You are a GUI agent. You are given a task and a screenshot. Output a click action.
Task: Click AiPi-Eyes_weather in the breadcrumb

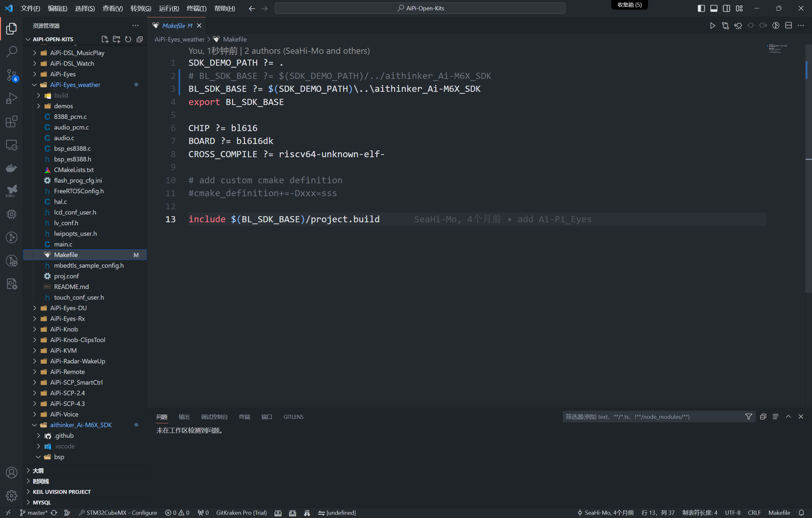tap(179, 39)
